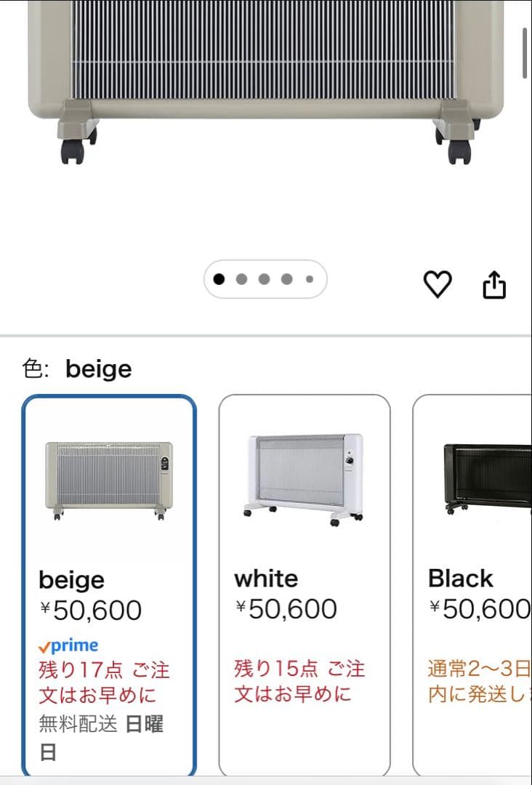Viewport: 532px width, 785px height.
Task: Select the beige color option card
Action: pos(109,581)
